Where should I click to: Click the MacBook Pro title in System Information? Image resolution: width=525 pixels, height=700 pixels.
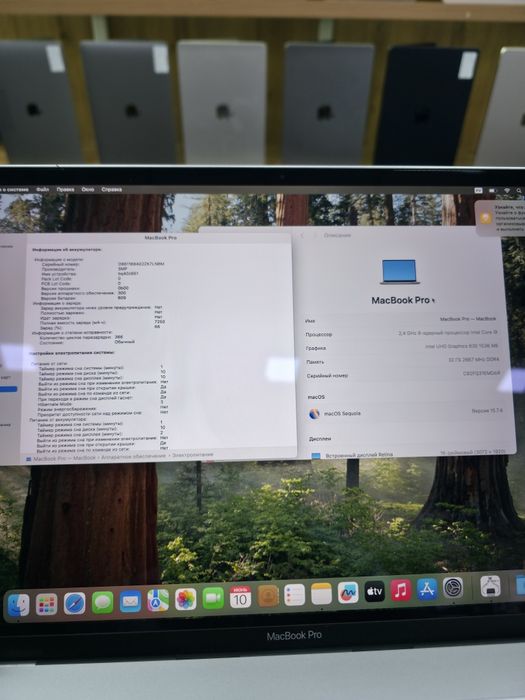coord(160,238)
